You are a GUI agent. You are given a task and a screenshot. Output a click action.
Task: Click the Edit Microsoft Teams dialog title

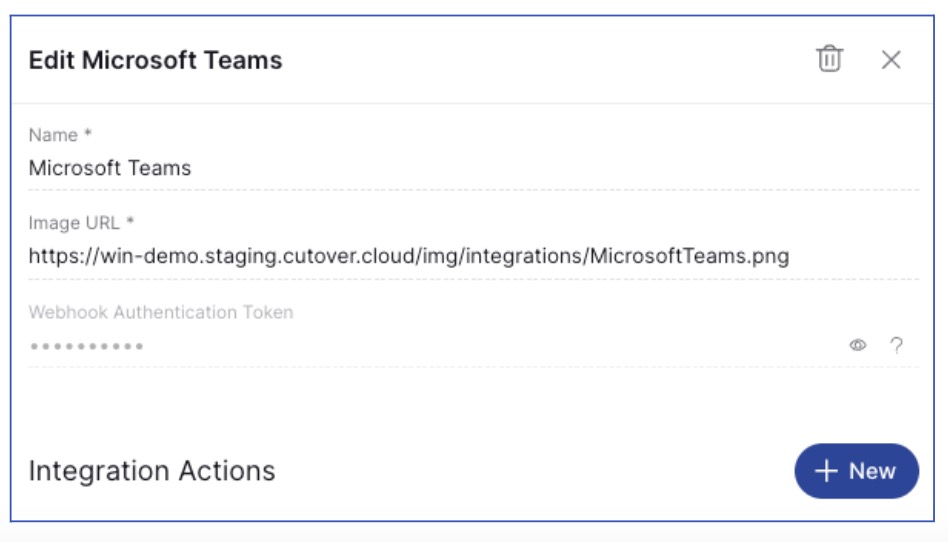tap(155, 60)
